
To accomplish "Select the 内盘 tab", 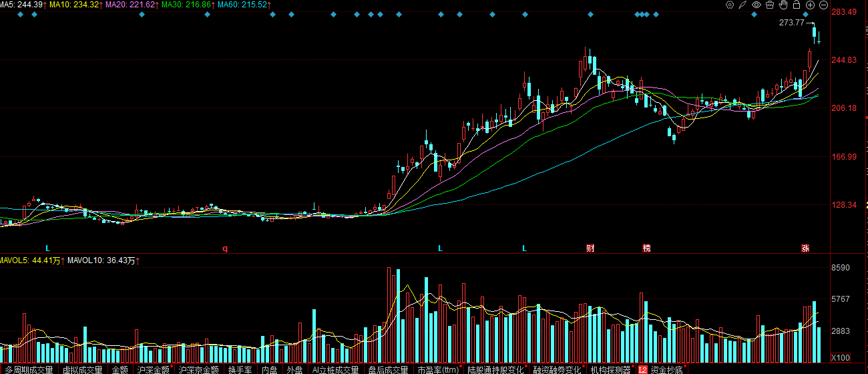I will pyautogui.click(x=269, y=369).
